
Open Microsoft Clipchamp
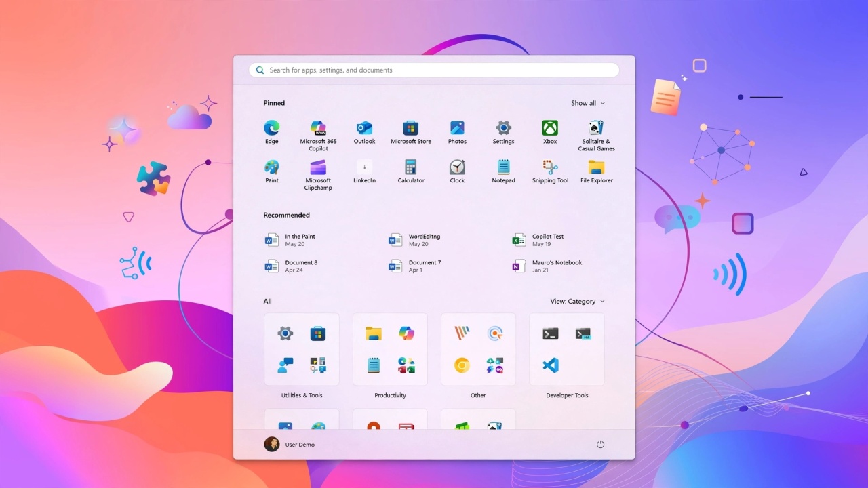(318, 174)
